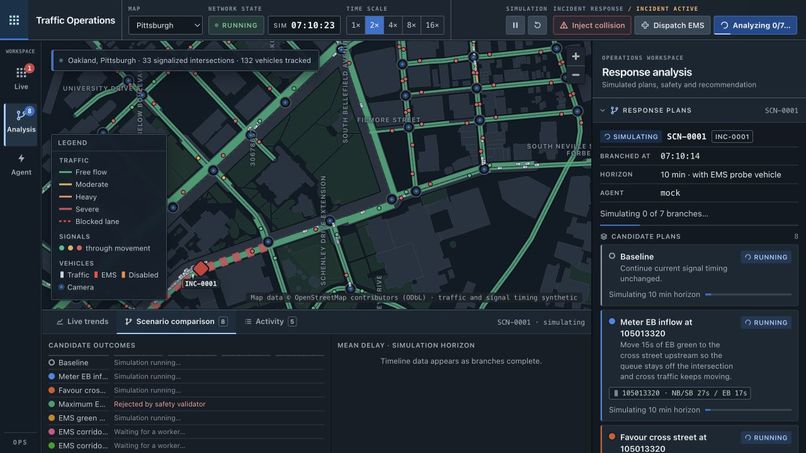Click Rejected by safety validator status text
The height and width of the screenshot is (453, 806).
[x=159, y=404]
